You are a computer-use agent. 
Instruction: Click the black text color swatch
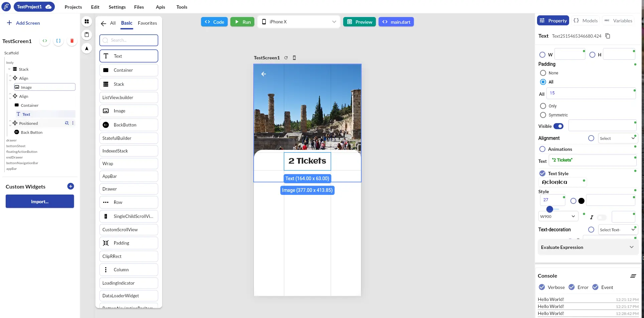click(582, 201)
